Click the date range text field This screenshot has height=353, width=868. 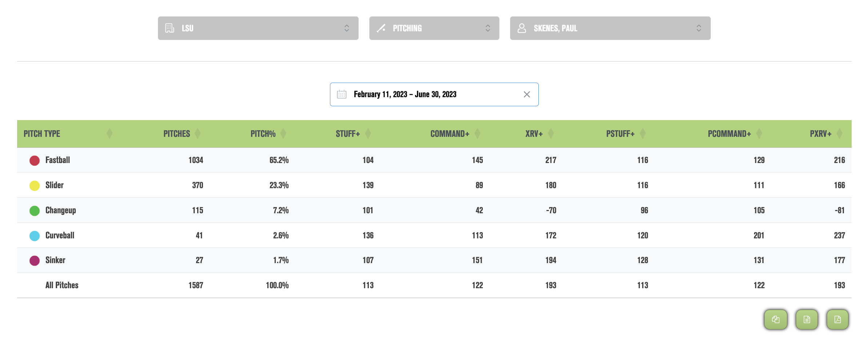434,94
